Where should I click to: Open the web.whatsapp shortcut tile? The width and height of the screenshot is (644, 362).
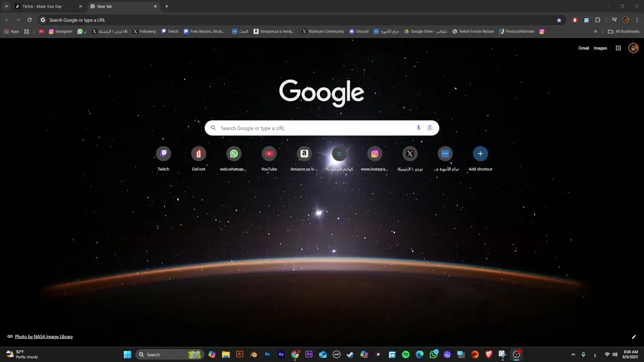(x=234, y=159)
